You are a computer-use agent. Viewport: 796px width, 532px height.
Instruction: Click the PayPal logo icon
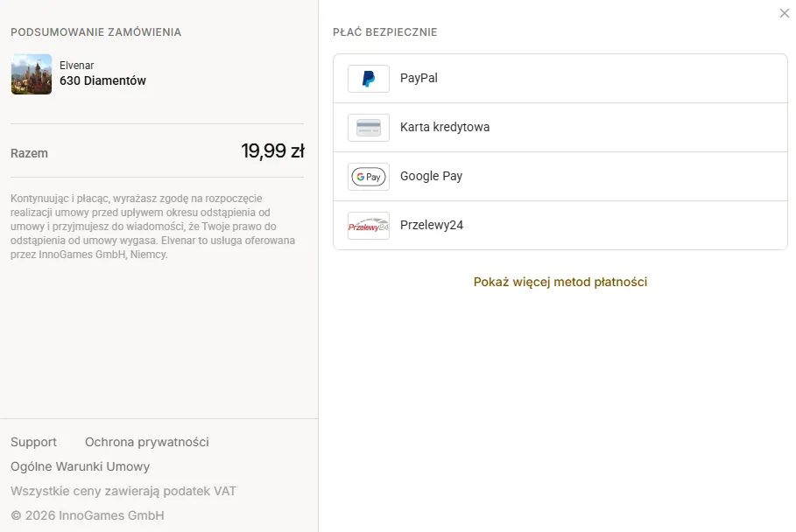369,79
